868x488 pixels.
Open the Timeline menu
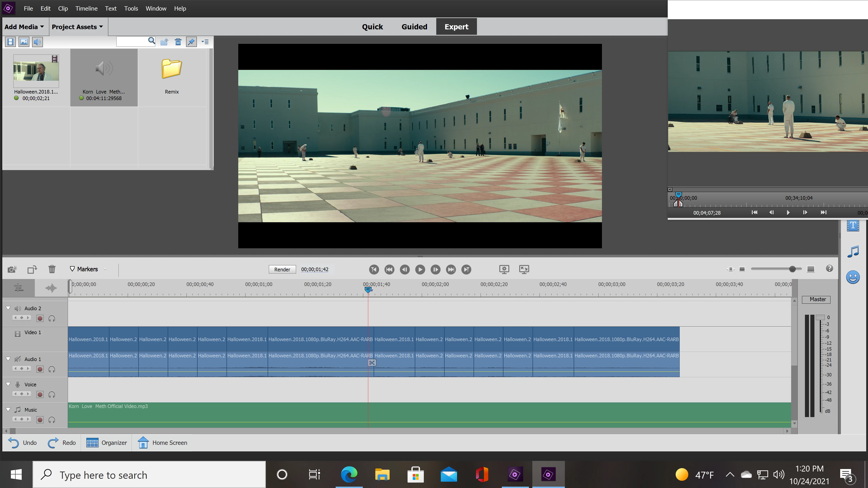tap(86, 8)
